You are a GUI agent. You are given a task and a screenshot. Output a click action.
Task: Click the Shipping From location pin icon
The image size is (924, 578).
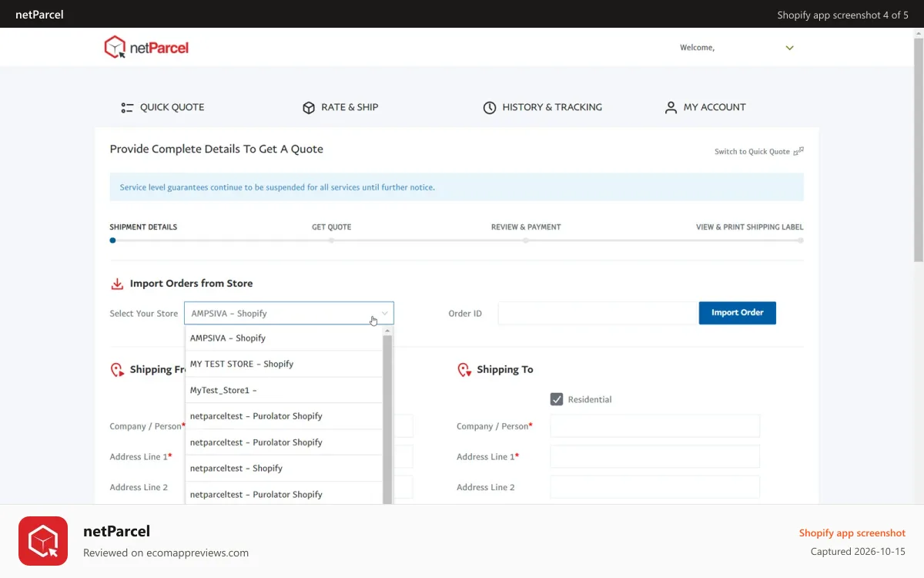pos(117,370)
